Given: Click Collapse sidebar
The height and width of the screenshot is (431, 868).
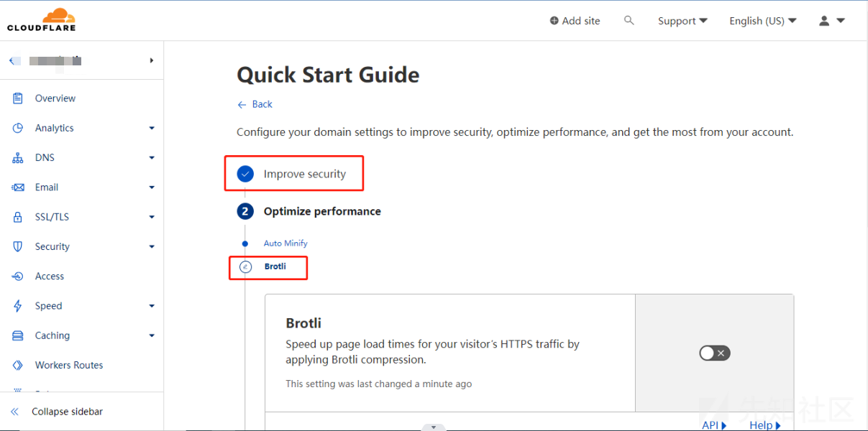Looking at the screenshot, I should [67, 412].
